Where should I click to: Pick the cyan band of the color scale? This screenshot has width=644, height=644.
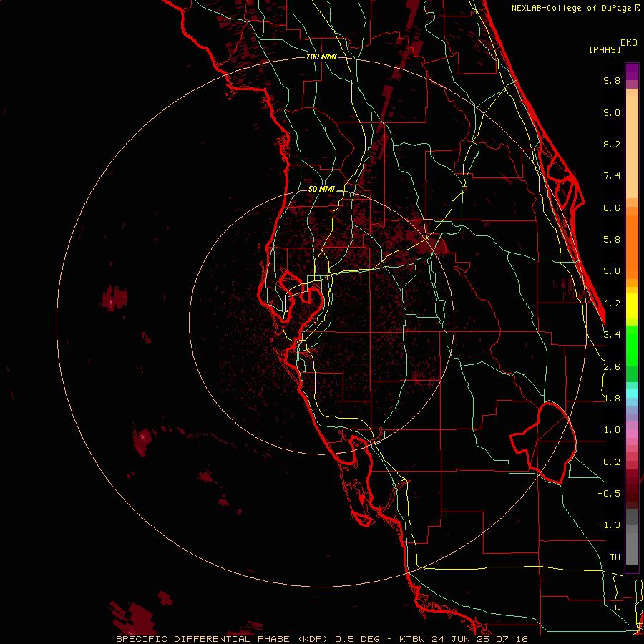[x=632, y=394]
